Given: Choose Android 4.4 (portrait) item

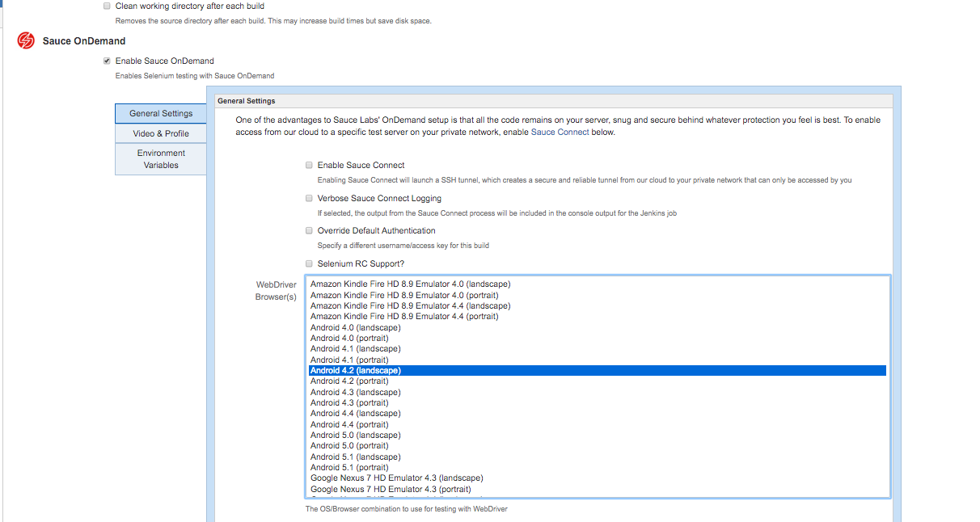Looking at the screenshot, I should [x=598, y=424].
